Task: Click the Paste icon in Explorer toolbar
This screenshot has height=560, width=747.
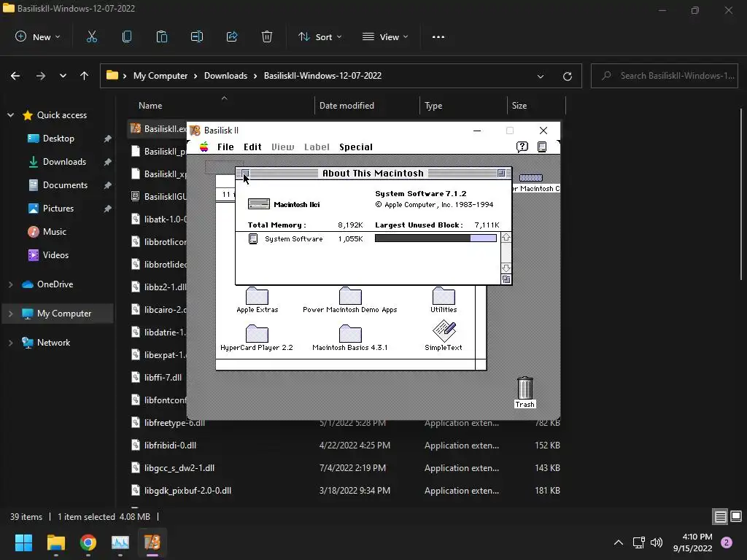Action: tap(161, 36)
